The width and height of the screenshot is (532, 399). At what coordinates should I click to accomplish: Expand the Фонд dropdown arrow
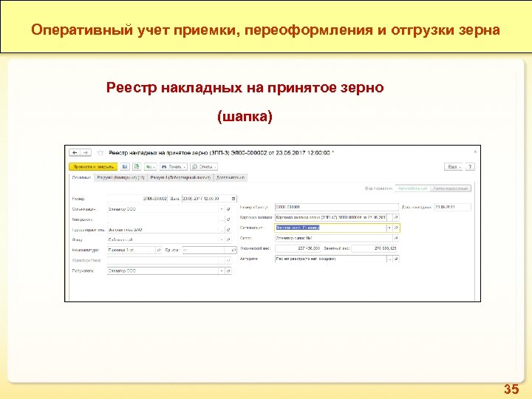coord(222,240)
